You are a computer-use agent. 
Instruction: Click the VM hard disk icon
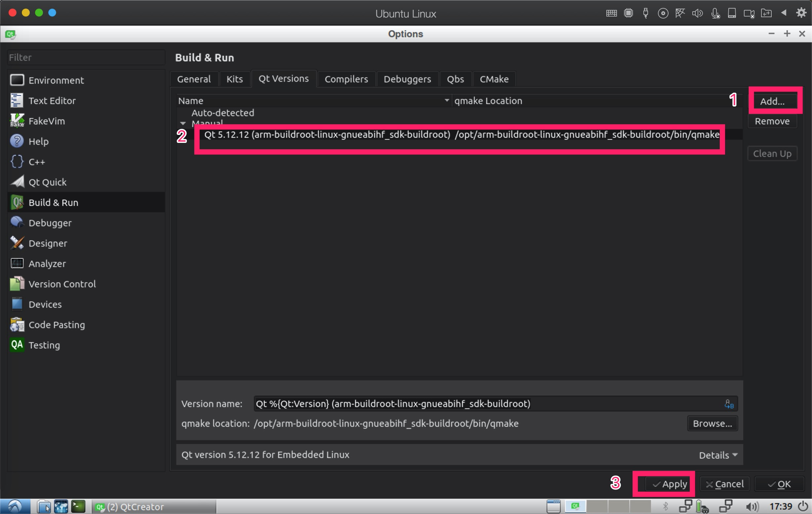click(732, 13)
